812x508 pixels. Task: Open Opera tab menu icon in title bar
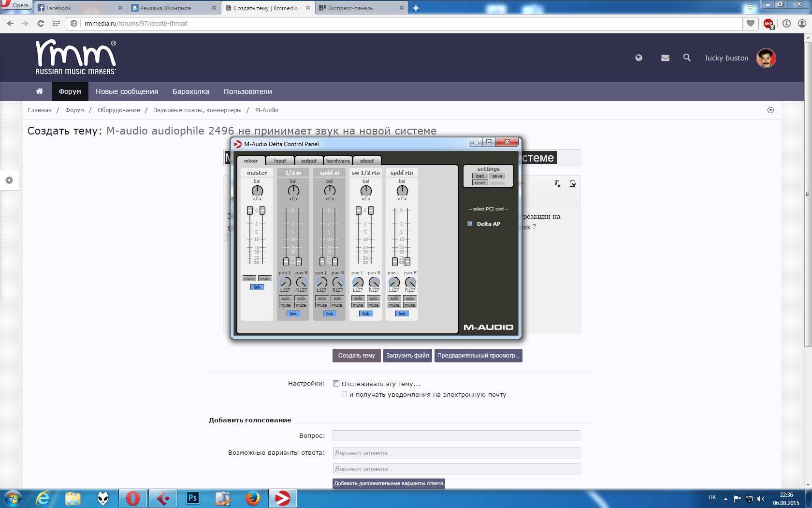coord(750,8)
